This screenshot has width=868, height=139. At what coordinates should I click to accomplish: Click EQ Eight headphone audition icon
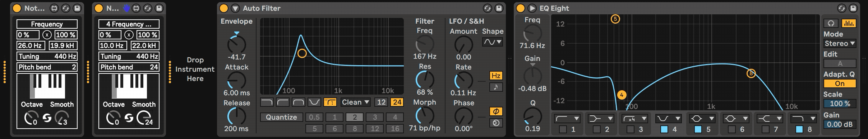click(x=831, y=23)
